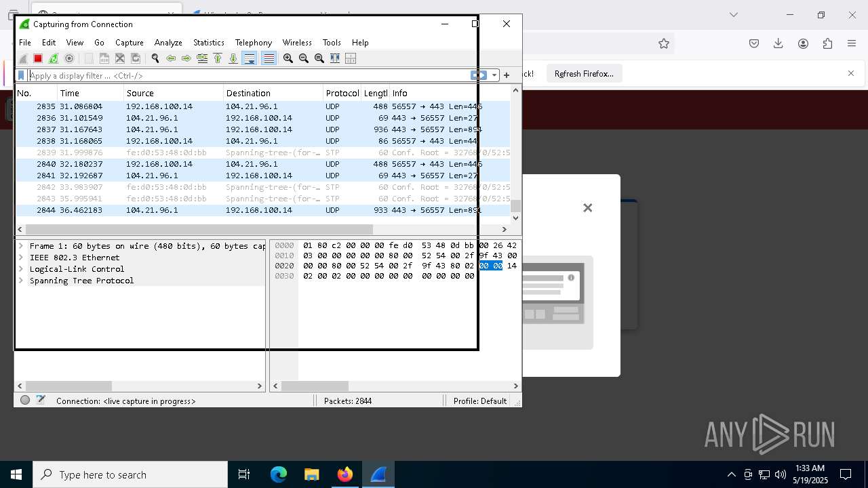Expand IEEE 802.3 Ethernet details
Image resolution: width=868 pixels, height=488 pixels.
pyautogui.click(x=21, y=258)
